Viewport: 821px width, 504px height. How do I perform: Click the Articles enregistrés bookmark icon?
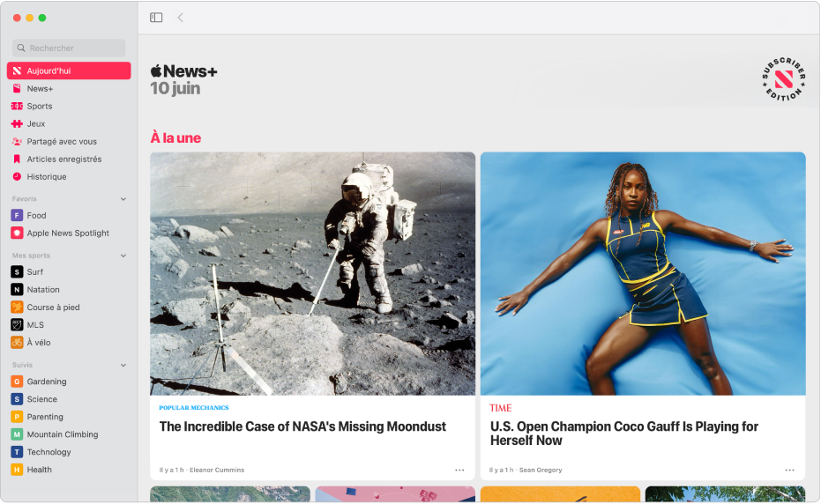coord(17,159)
